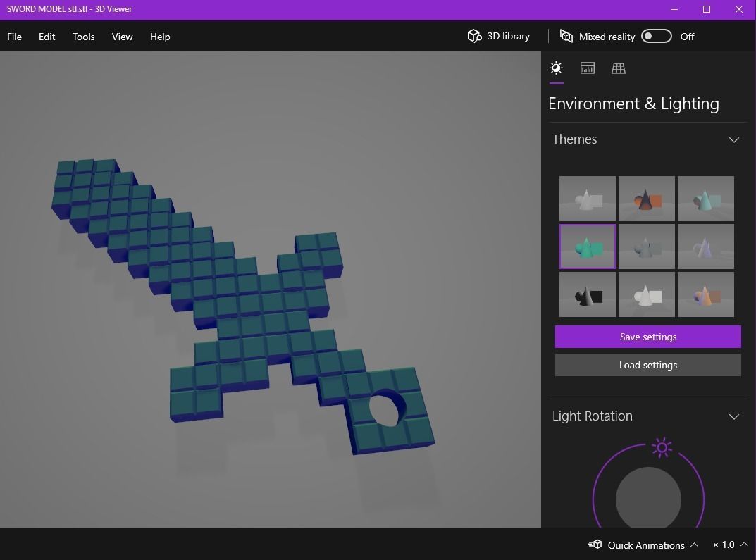Open the Stats & Shading tab icon
Screen dimensions: 756x560
coord(587,68)
